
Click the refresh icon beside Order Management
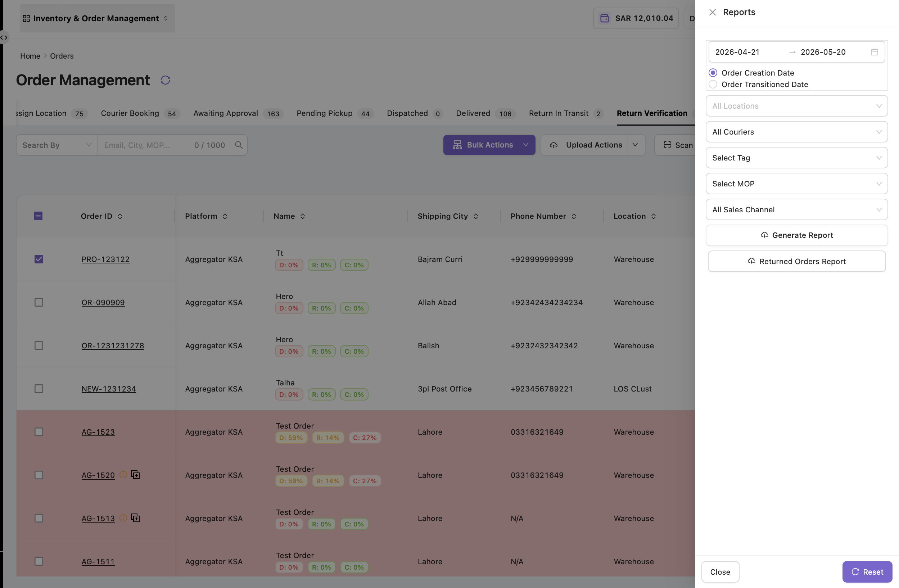165,80
